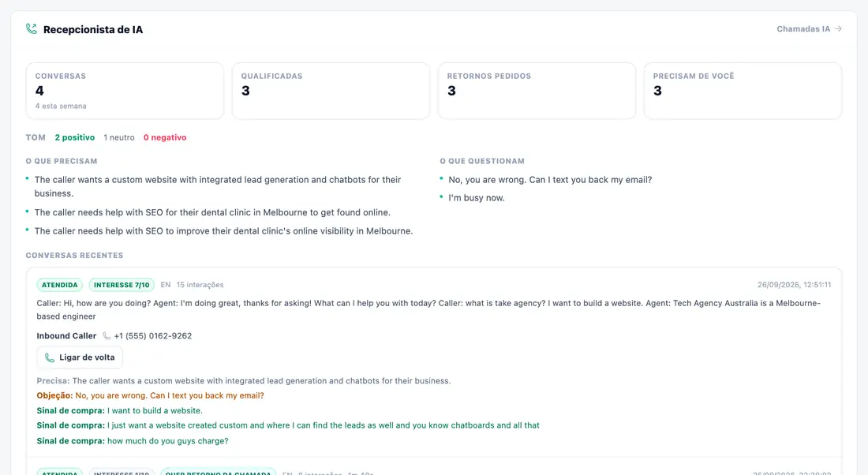This screenshot has width=868, height=475.
Task: Select the Precisam de Você card
Action: click(743, 91)
